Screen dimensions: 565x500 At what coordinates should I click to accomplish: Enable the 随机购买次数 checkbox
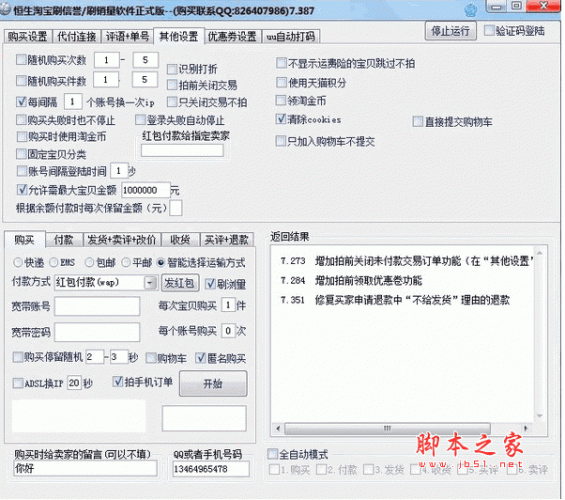tap(21, 60)
